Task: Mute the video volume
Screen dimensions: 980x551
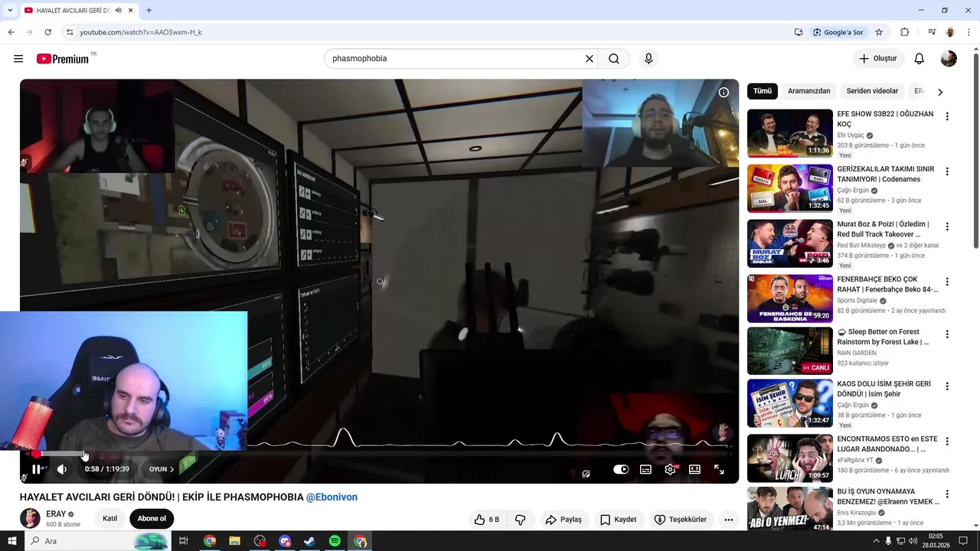Action: click(62, 469)
